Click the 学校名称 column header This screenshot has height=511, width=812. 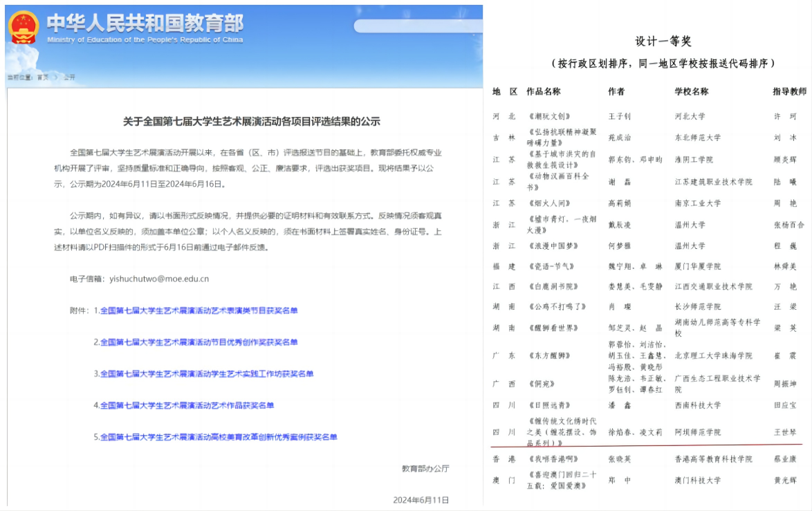691,91
